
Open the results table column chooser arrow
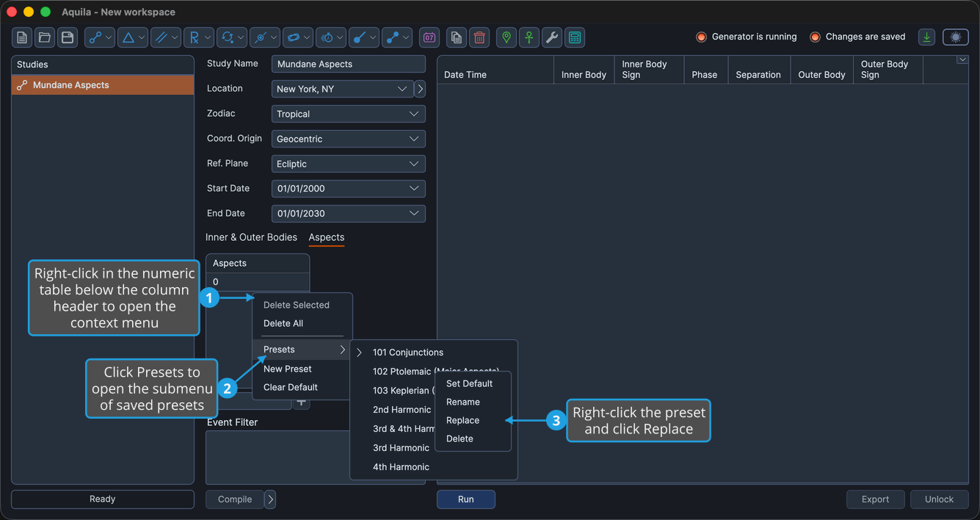point(962,60)
